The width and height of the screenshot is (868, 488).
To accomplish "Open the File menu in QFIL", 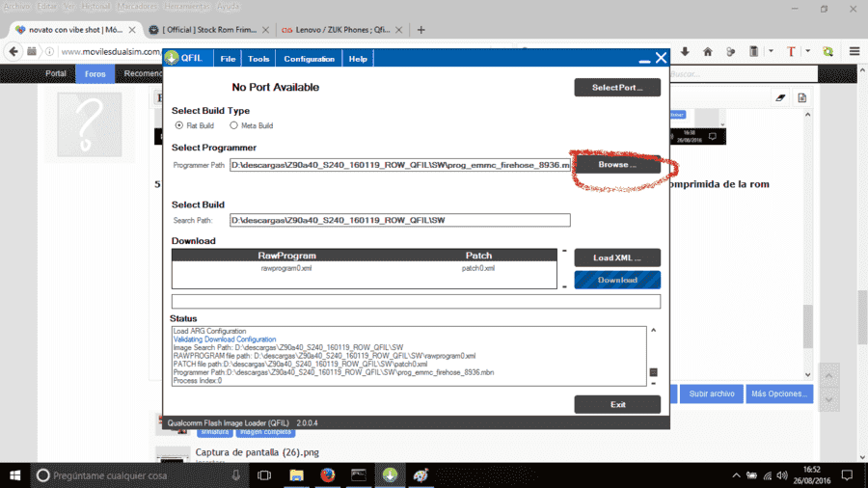I will pos(228,59).
